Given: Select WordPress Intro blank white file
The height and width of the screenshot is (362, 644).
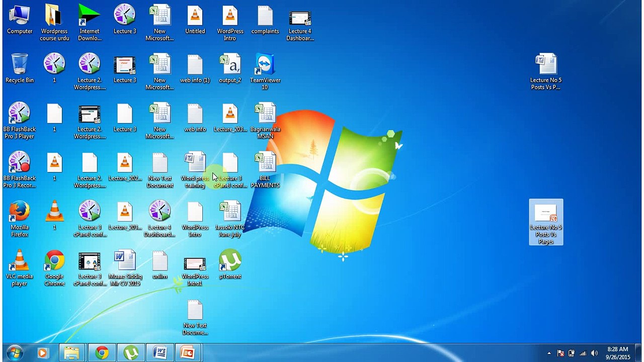Looking at the screenshot, I should 195,219.
